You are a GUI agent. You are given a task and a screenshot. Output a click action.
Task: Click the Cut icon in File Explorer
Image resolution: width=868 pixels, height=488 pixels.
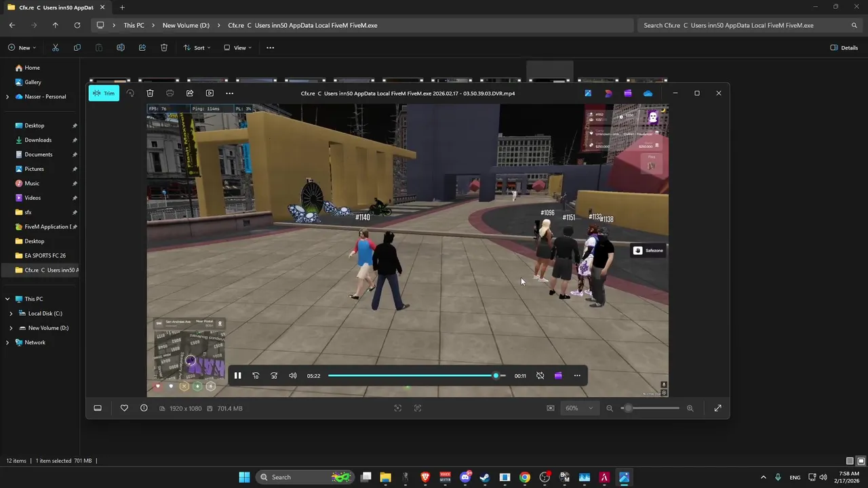(56, 47)
